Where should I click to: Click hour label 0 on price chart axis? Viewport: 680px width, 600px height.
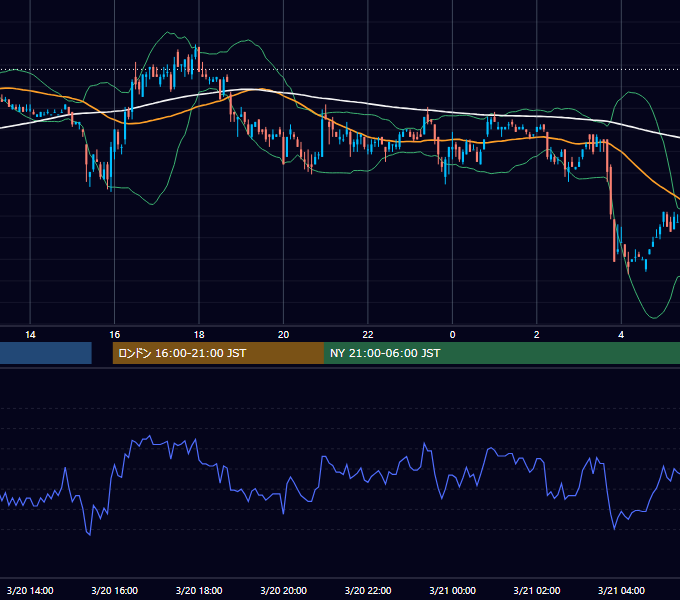tap(452, 335)
